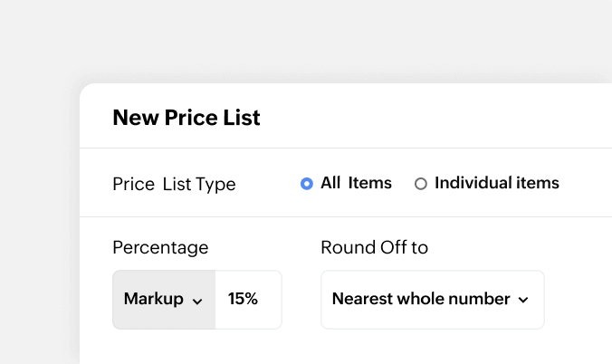Click the "Markup" text in the selector
Viewport: 612px width, 364px height.
coord(153,299)
